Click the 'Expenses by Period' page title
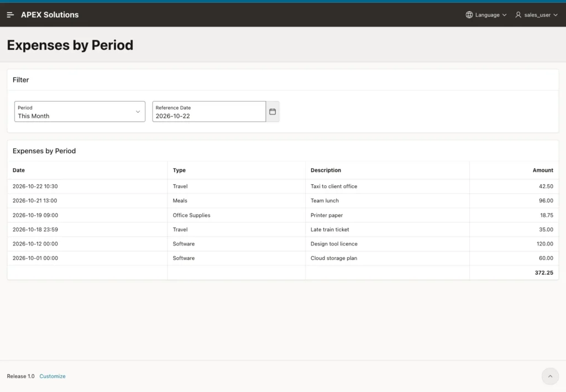The image size is (566, 392). [x=70, y=45]
